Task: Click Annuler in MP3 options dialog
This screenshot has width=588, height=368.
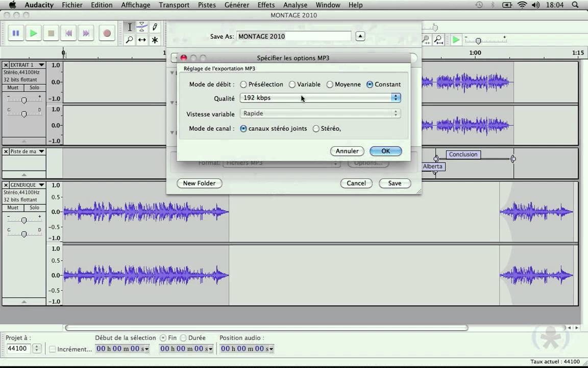Action: tap(347, 151)
